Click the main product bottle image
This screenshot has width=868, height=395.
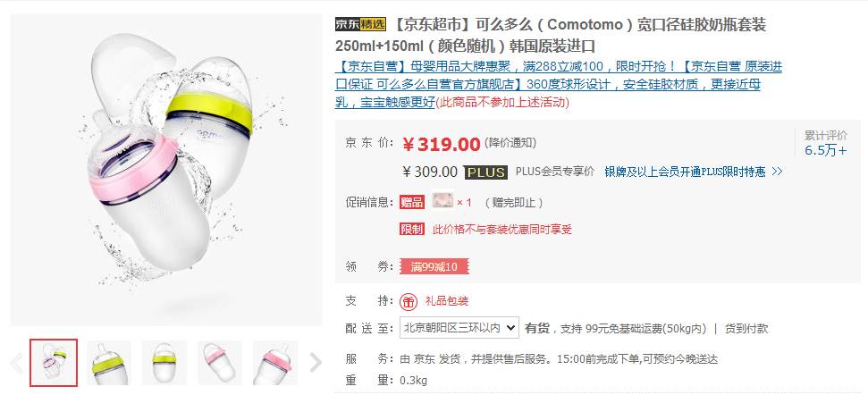166,170
